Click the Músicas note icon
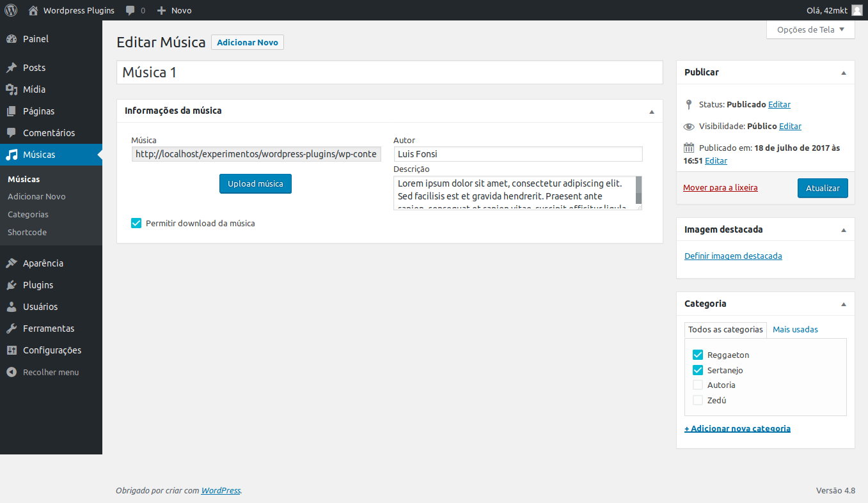 point(12,155)
